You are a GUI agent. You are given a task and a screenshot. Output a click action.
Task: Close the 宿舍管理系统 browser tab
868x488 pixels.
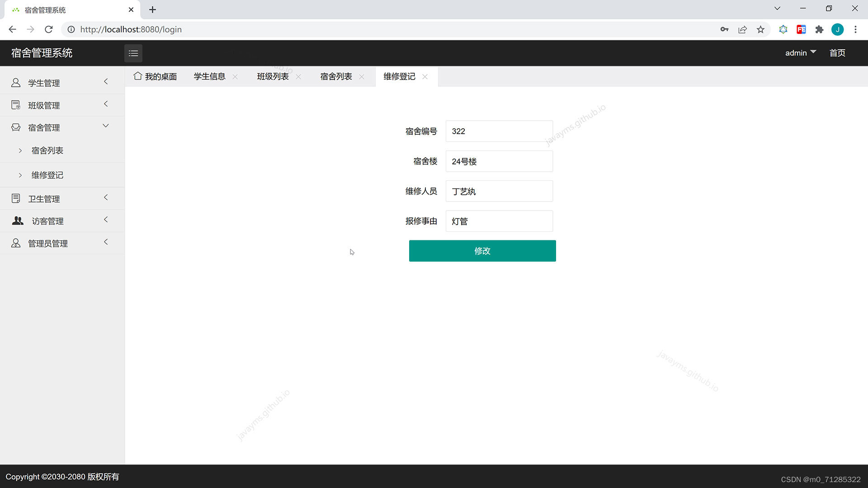131,9
